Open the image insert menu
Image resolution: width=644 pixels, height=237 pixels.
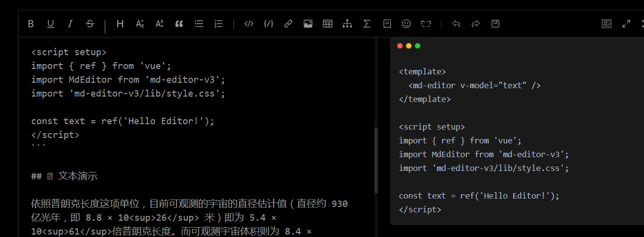[x=308, y=24]
